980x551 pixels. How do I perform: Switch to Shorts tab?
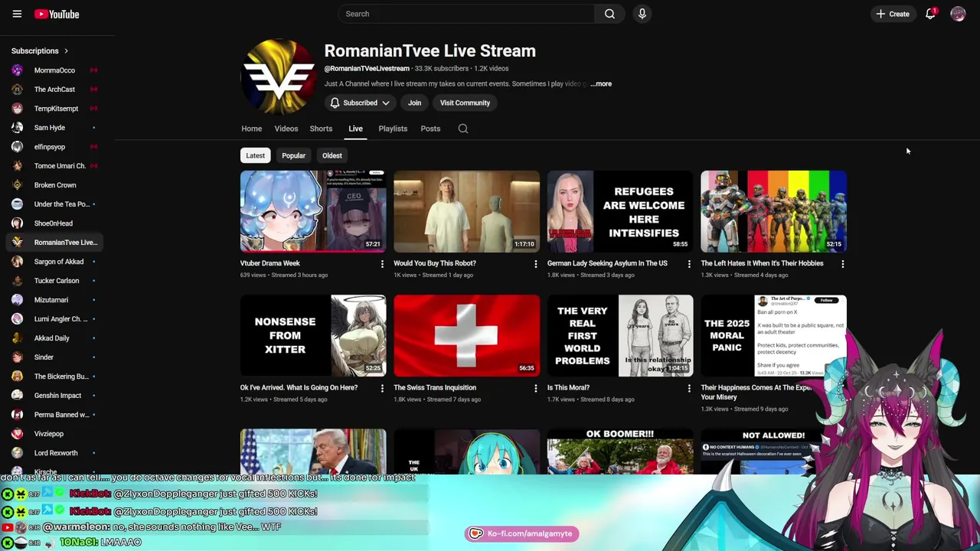click(x=321, y=129)
